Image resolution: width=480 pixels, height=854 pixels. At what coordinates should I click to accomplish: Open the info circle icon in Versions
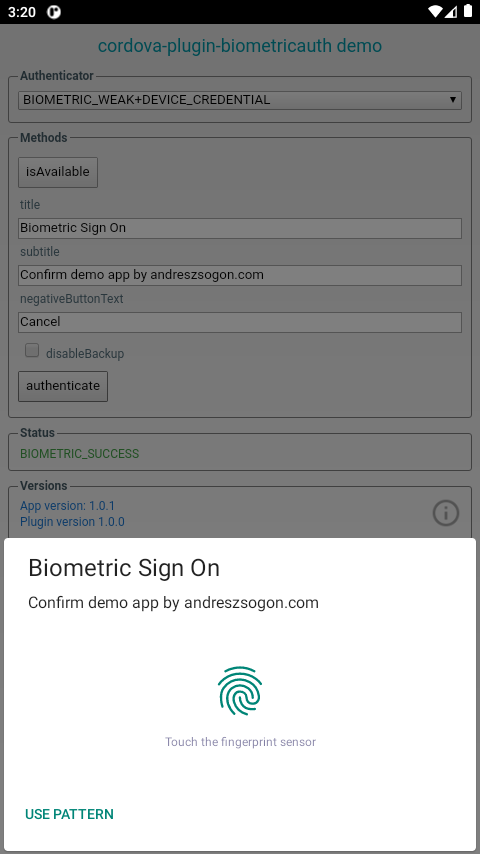[x=446, y=513]
